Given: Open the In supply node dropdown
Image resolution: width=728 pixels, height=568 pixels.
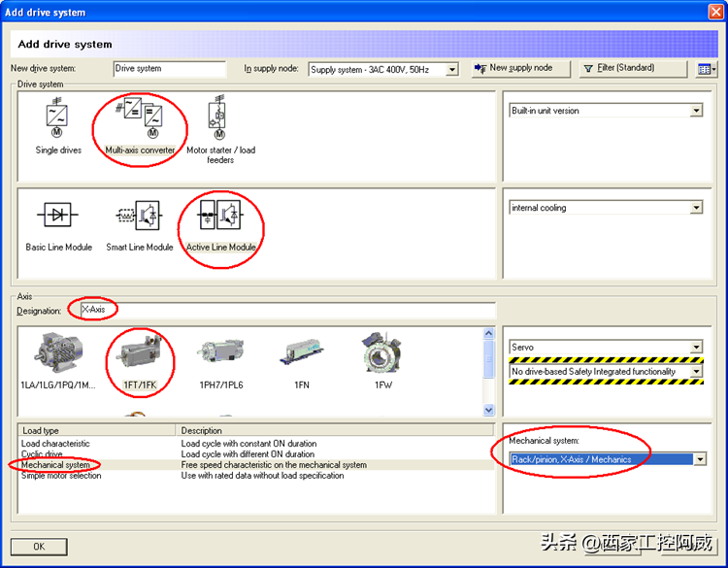Looking at the screenshot, I should pos(451,70).
